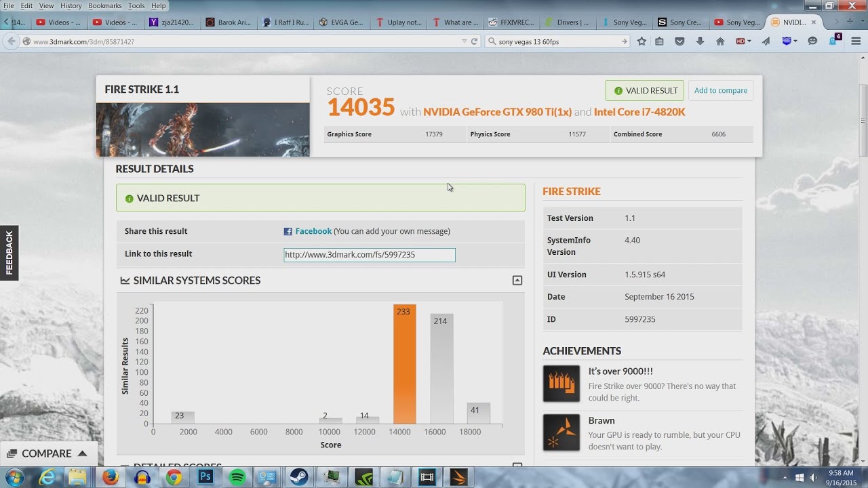Screen dimensions: 868x488
Task: Collapse the Detailed Scores section
Action: 517,466
